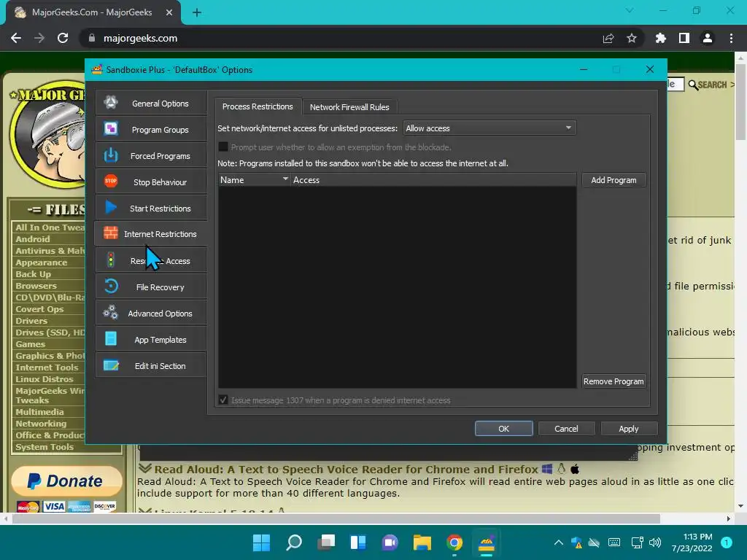Click the MajorGeeks SEARCH button
The height and width of the screenshot is (560, 747).
click(710, 85)
